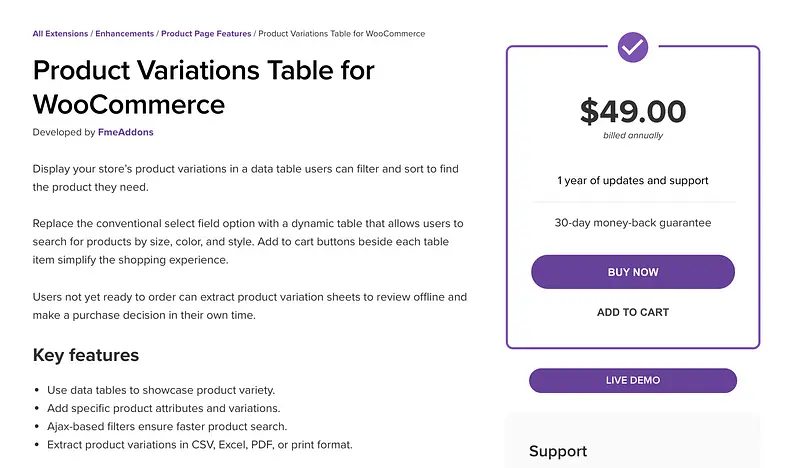Click "1 year of updates and support"
This screenshot has width=799, height=468.
632,181
